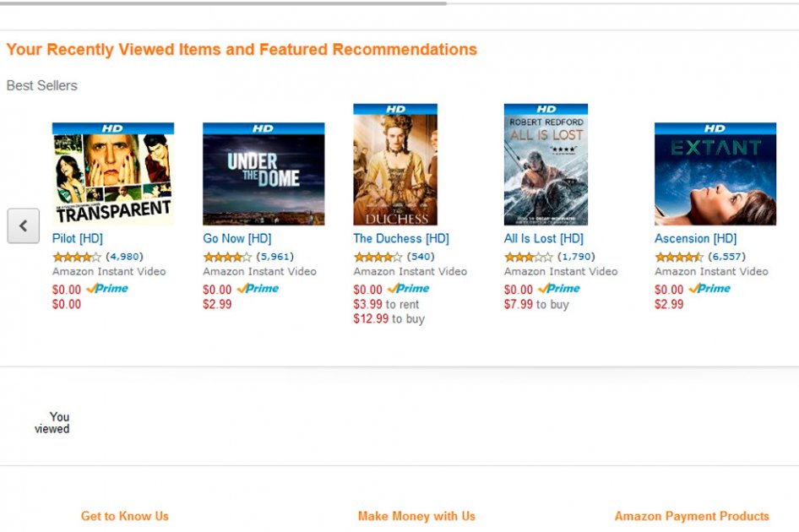Viewport: 799px width, 532px height.
Task: View the 4,980 reviews for Pilot
Action: (x=124, y=257)
